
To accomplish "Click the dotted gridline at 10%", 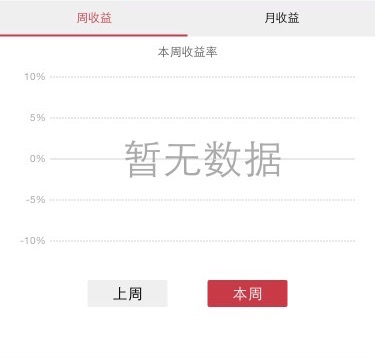I will pos(202,77).
